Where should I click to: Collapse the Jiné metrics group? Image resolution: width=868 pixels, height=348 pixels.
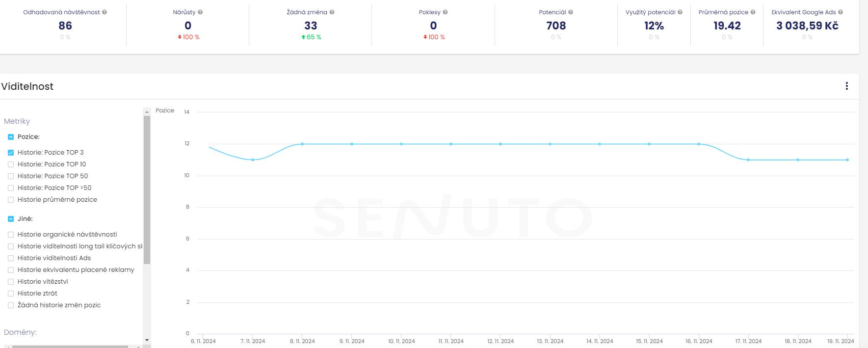tap(11, 219)
